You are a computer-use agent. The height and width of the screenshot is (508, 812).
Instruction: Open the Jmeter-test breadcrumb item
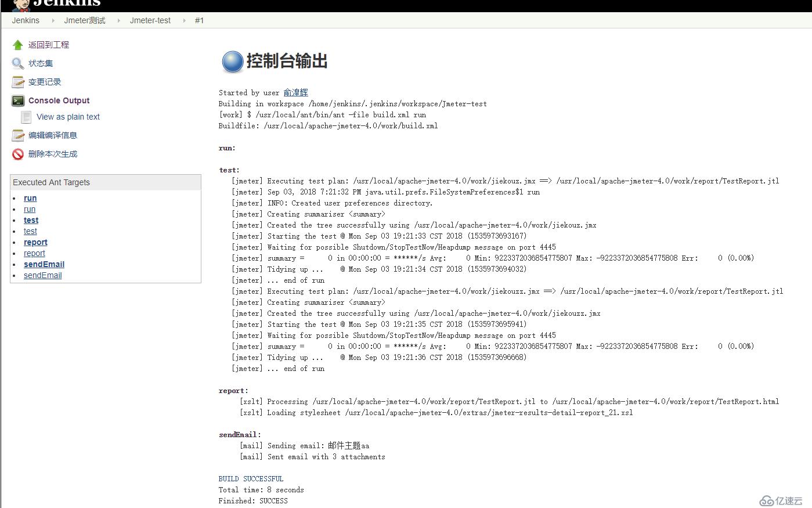pyautogui.click(x=150, y=20)
